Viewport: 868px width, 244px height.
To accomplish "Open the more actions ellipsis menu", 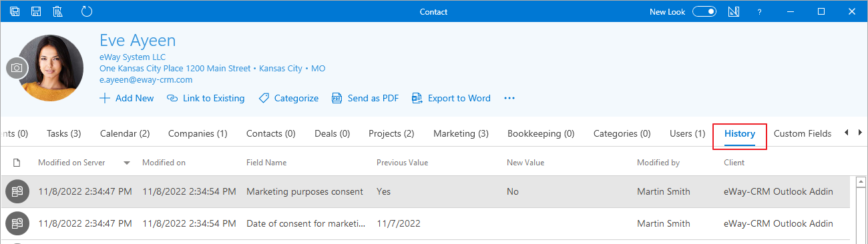I will coord(509,98).
